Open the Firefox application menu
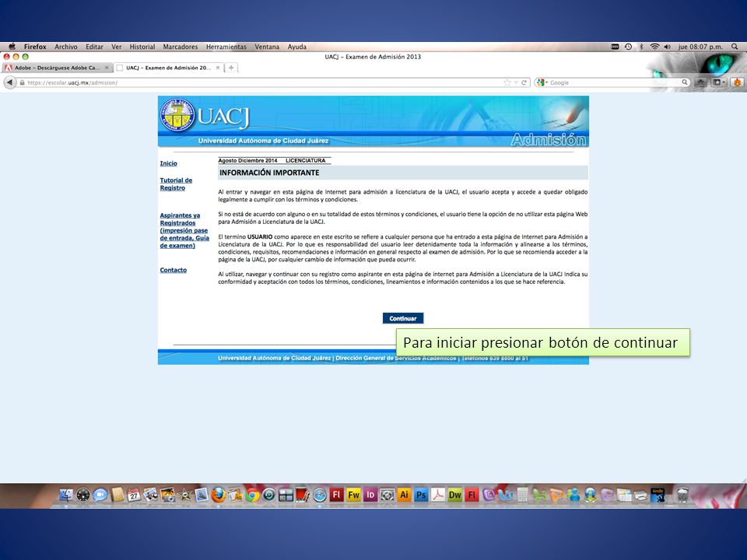The height and width of the screenshot is (560, 747). (x=35, y=47)
